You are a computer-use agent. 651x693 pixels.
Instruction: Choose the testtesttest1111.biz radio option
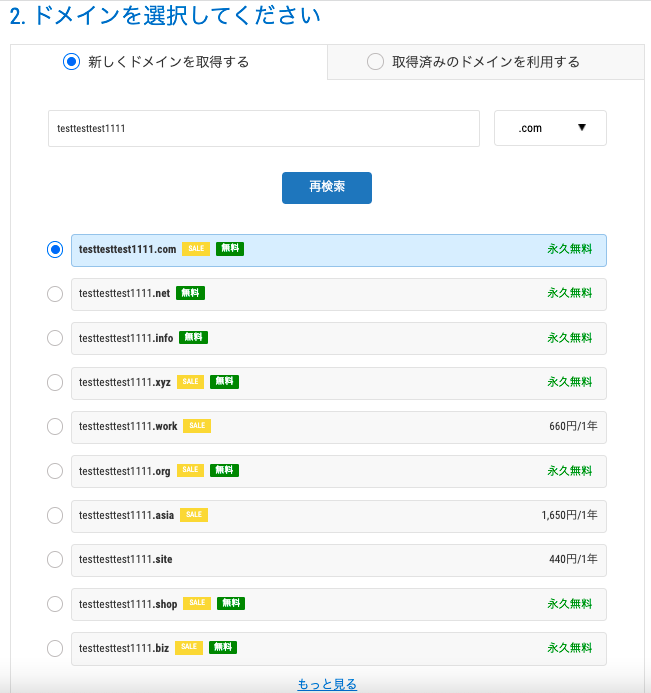55,648
